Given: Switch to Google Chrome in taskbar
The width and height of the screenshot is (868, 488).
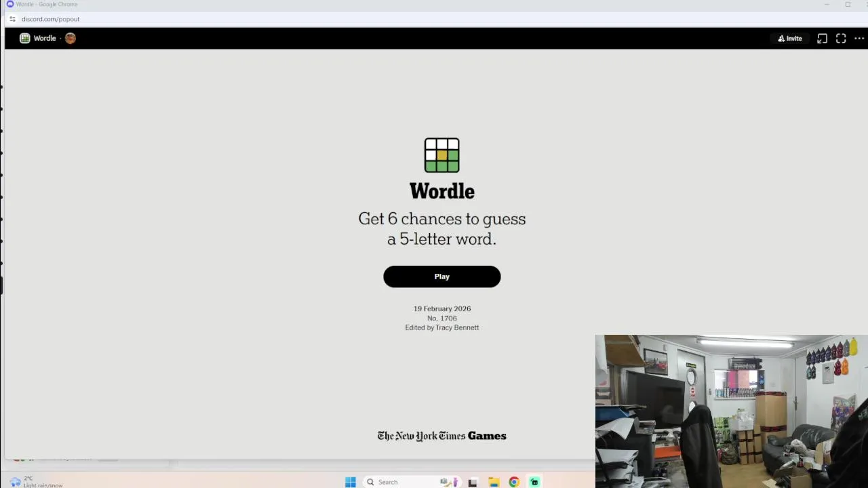Looking at the screenshot, I should pyautogui.click(x=514, y=482).
